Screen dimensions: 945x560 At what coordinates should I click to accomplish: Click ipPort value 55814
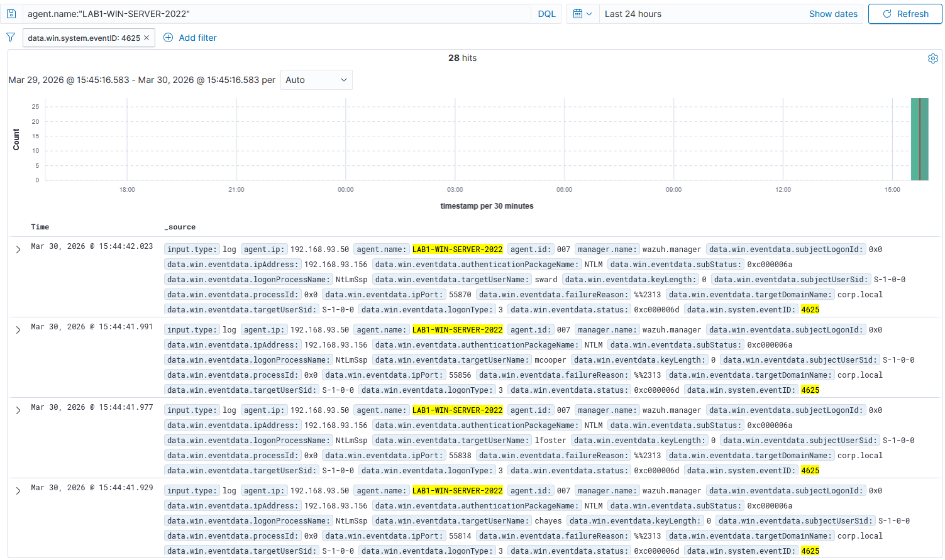click(460, 536)
